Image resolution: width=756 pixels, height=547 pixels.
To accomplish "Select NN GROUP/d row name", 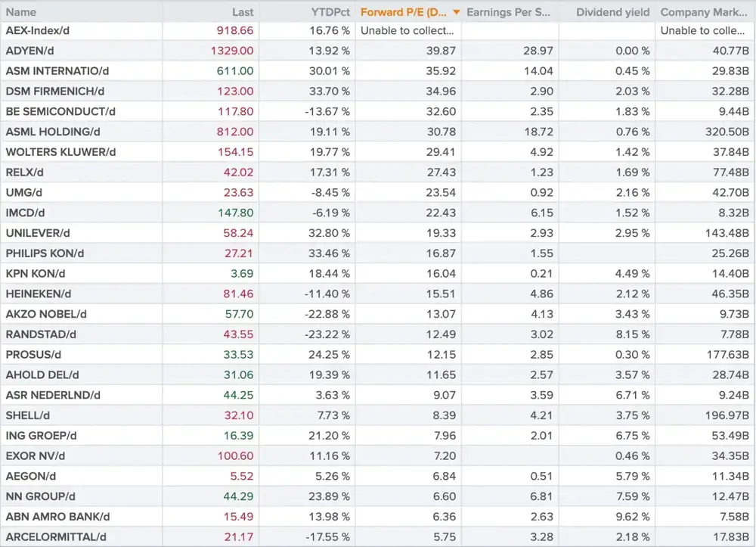I will pos(41,496).
